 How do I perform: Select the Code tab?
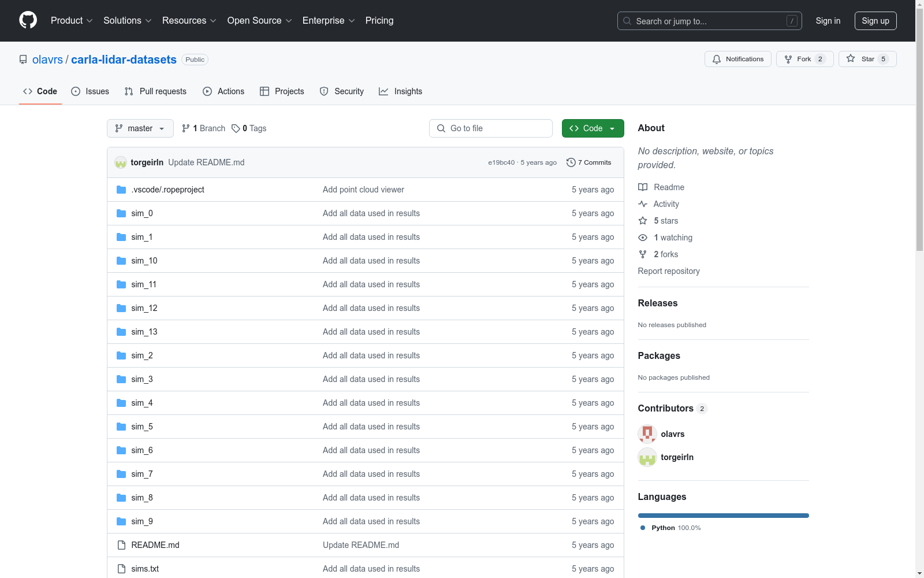point(40,91)
